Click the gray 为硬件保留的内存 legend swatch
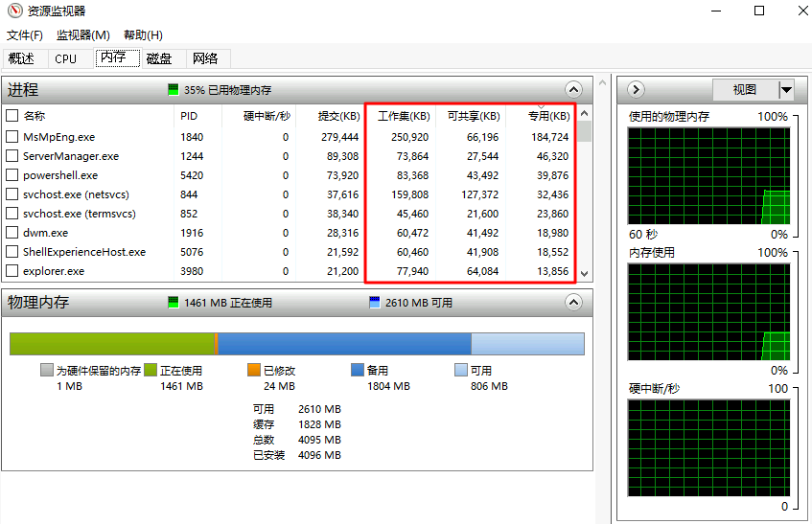Image resolution: width=812 pixels, height=524 pixels. tap(47, 370)
